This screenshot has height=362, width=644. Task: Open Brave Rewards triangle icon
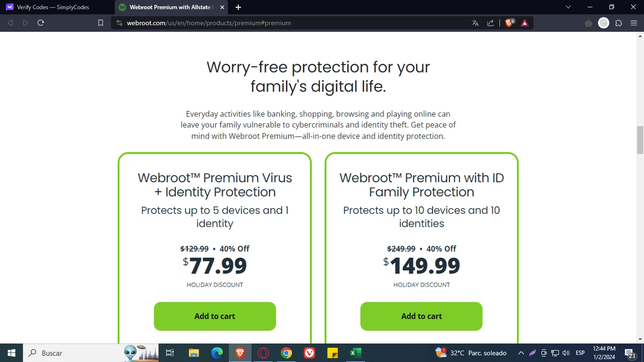(525, 23)
